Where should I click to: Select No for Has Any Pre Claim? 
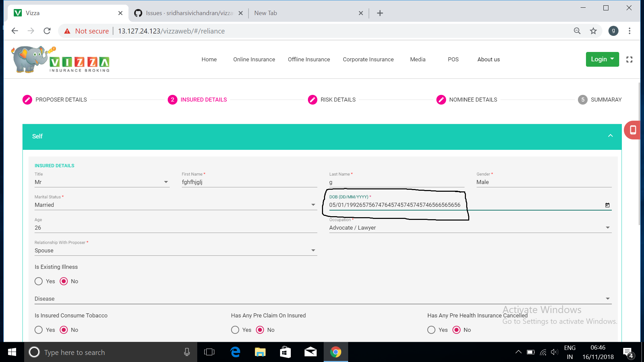coord(260,330)
